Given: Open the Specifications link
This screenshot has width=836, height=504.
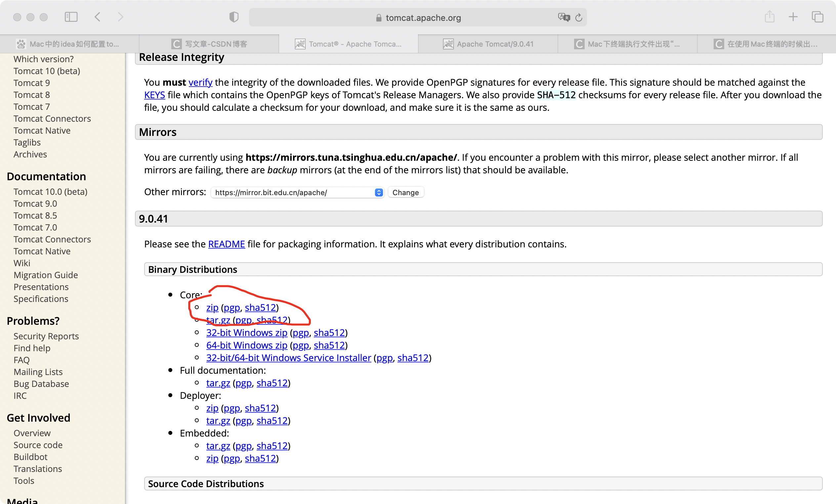Looking at the screenshot, I should pyautogui.click(x=41, y=299).
